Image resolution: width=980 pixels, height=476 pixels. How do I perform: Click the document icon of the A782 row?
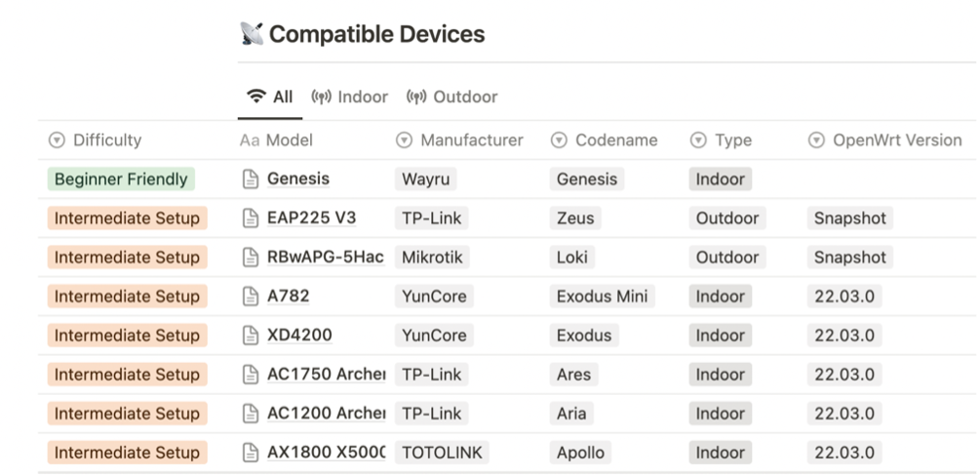[x=250, y=296]
